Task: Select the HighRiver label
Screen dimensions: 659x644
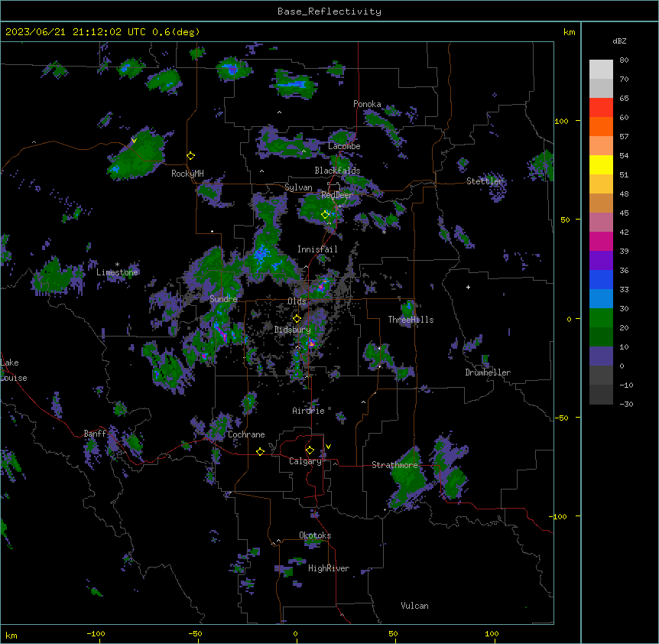Action: [329, 568]
